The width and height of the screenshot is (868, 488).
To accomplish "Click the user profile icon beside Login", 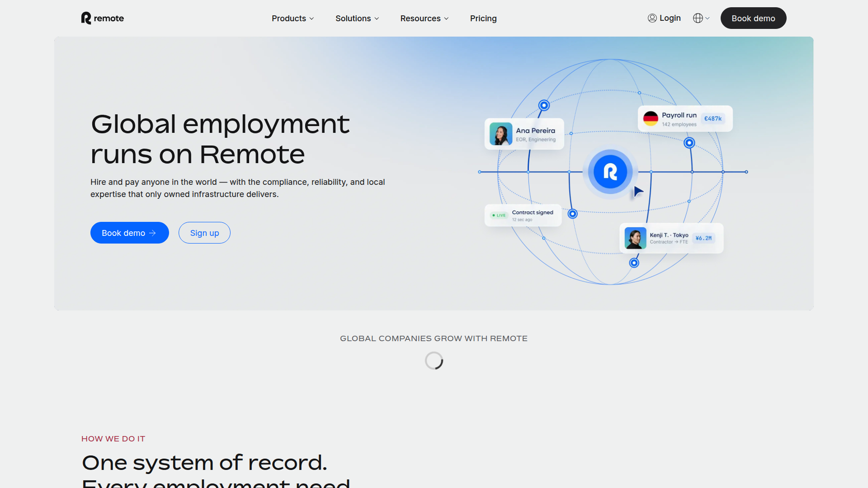I will click(x=652, y=18).
